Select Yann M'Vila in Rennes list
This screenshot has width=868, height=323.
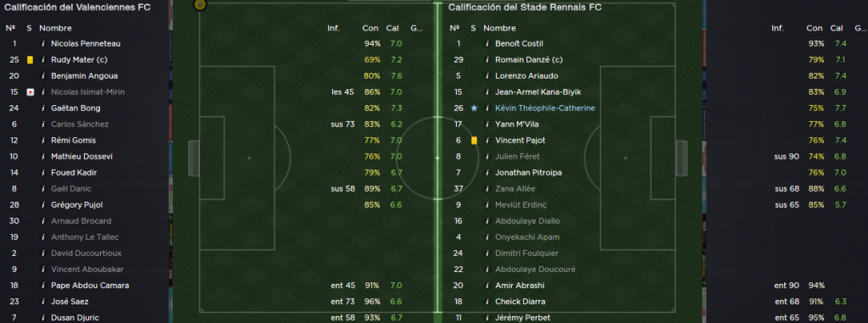pyautogui.click(x=516, y=124)
